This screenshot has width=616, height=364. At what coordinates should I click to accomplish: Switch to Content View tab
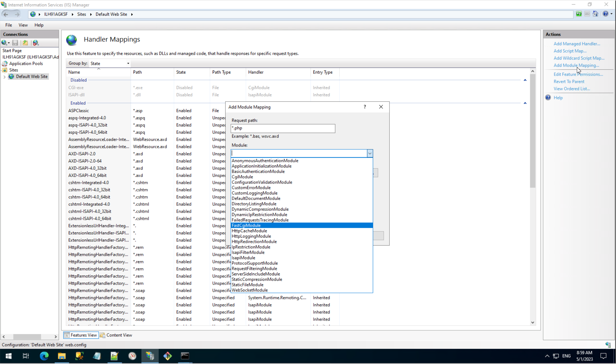[116, 335]
